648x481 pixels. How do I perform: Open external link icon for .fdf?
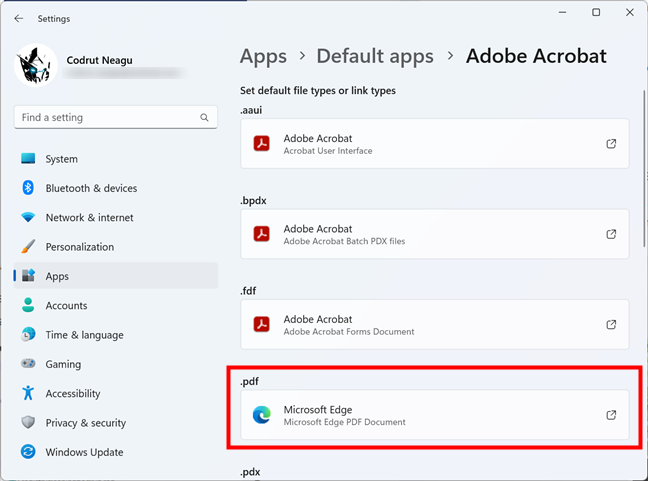611,324
